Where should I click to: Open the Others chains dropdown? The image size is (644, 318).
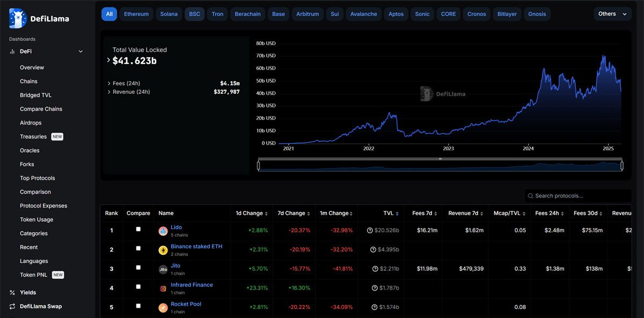click(613, 14)
